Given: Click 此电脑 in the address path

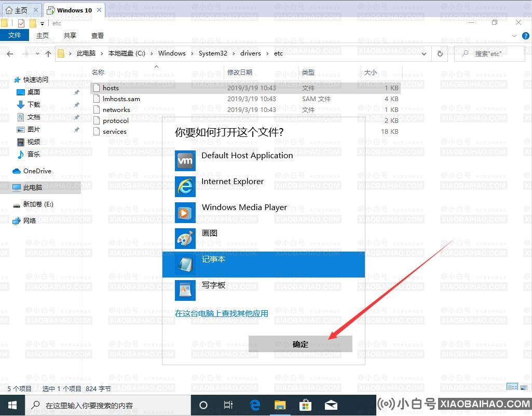Looking at the screenshot, I should pos(86,53).
